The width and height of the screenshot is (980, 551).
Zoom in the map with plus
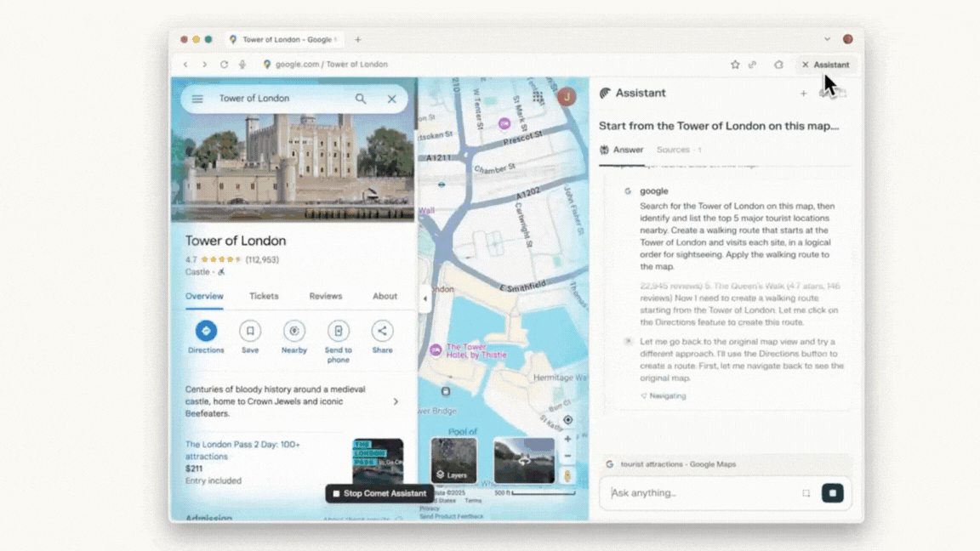567,440
